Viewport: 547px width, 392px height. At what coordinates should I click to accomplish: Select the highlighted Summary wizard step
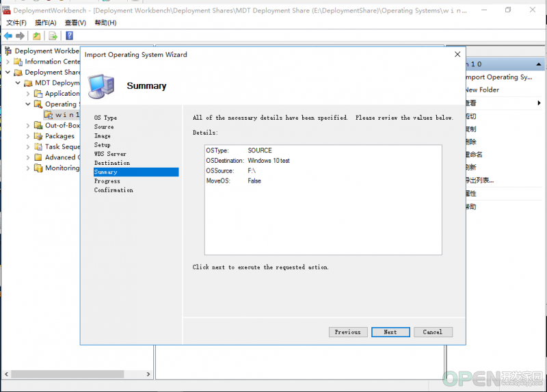click(x=136, y=172)
